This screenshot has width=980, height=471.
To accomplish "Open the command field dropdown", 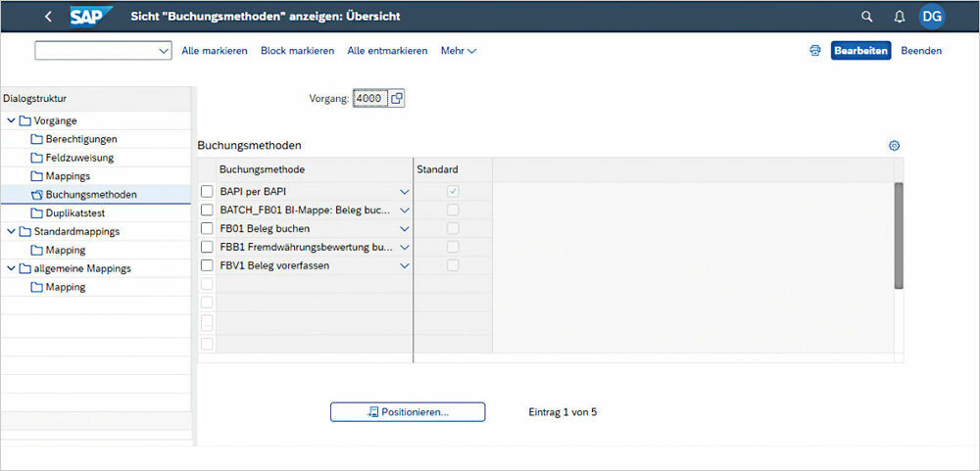I will coord(164,51).
